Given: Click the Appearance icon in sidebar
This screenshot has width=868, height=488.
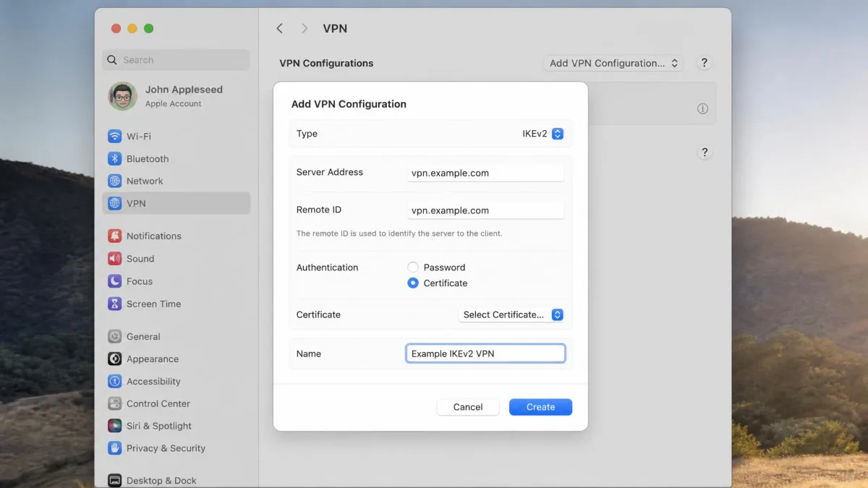Looking at the screenshot, I should pos(114,359).
